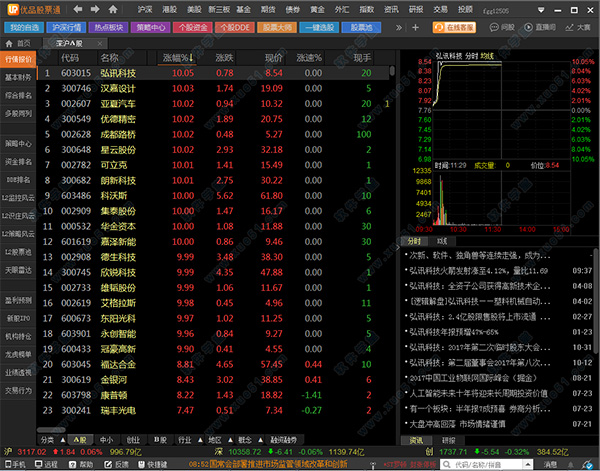Click the 个股DDE shortcut button

[235, 27]
